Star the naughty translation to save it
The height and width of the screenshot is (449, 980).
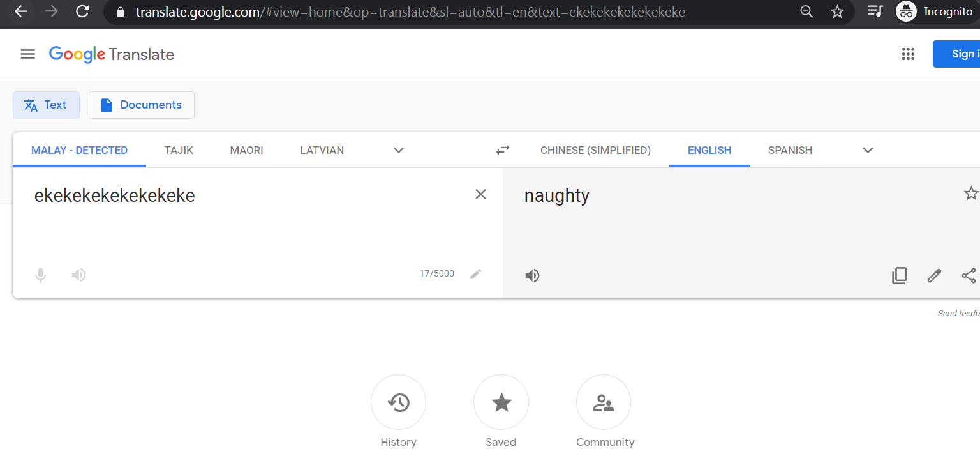click(970, 194)
